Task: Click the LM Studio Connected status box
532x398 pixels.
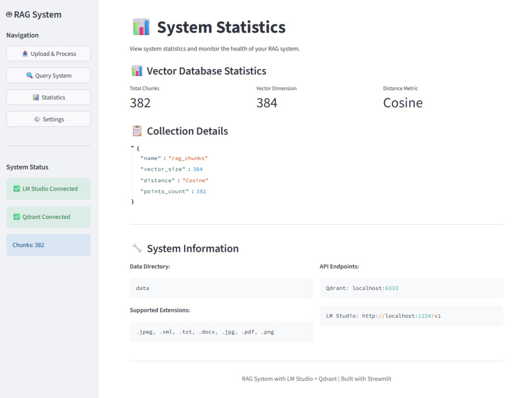Action: coord(48,189)
